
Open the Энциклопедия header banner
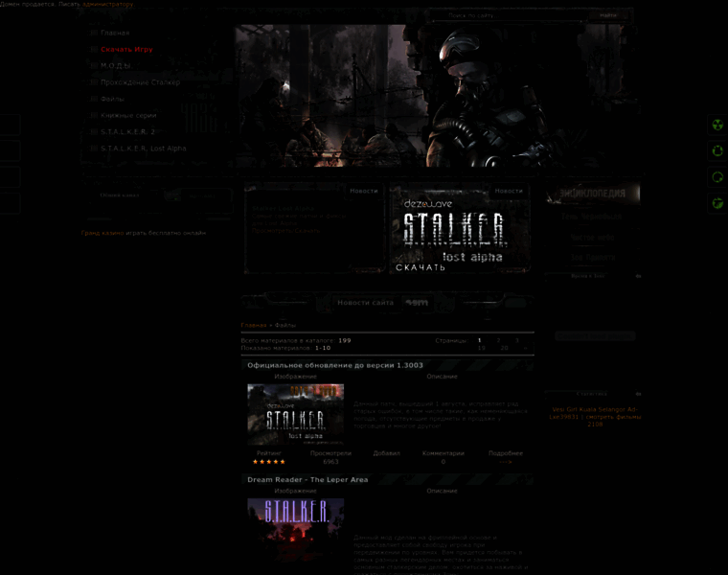(x=593, y=194)
